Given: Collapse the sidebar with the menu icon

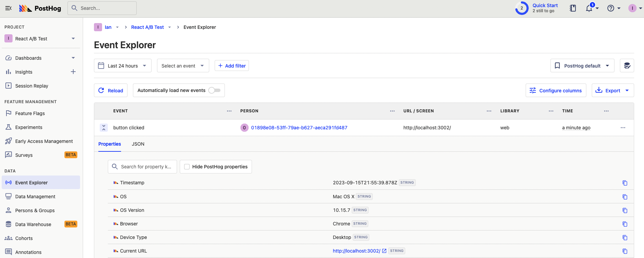Looking at the screenshot, I should click(x=8, y=8).
